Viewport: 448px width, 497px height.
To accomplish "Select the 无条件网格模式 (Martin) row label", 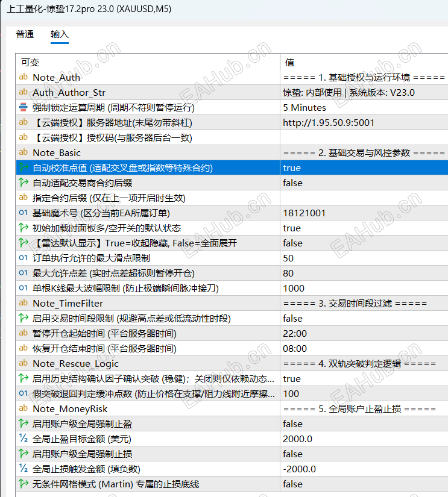I will 116,484.
